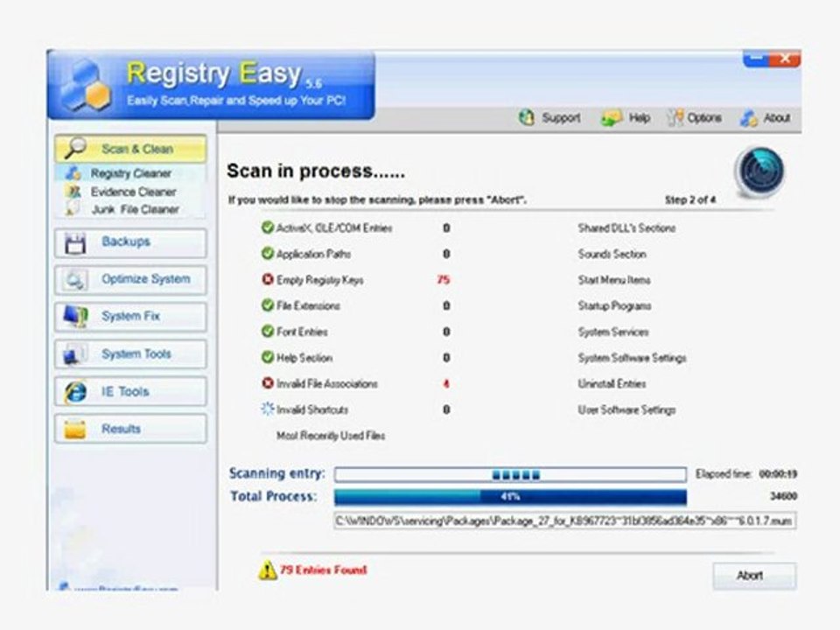This screenshot has width=840, height=630.
Task: Click the green check beside ActiveX, OLE/COM Entries
Action: pyautogui.click(x=268, y=227)
